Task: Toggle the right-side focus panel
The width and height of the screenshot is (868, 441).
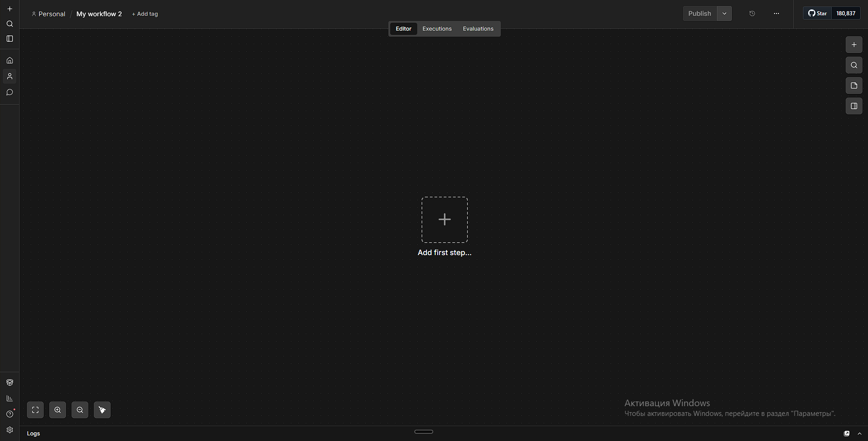Action: [x=854, y=106]
